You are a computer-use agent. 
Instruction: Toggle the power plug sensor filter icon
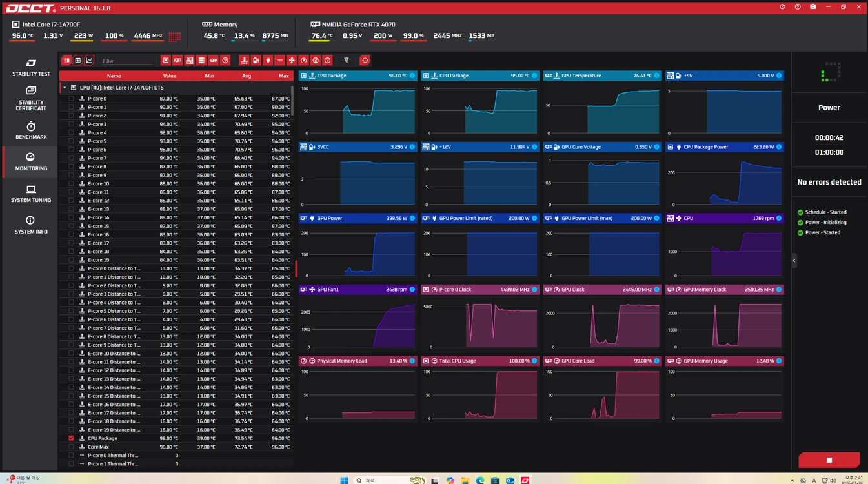coord(268,61)
